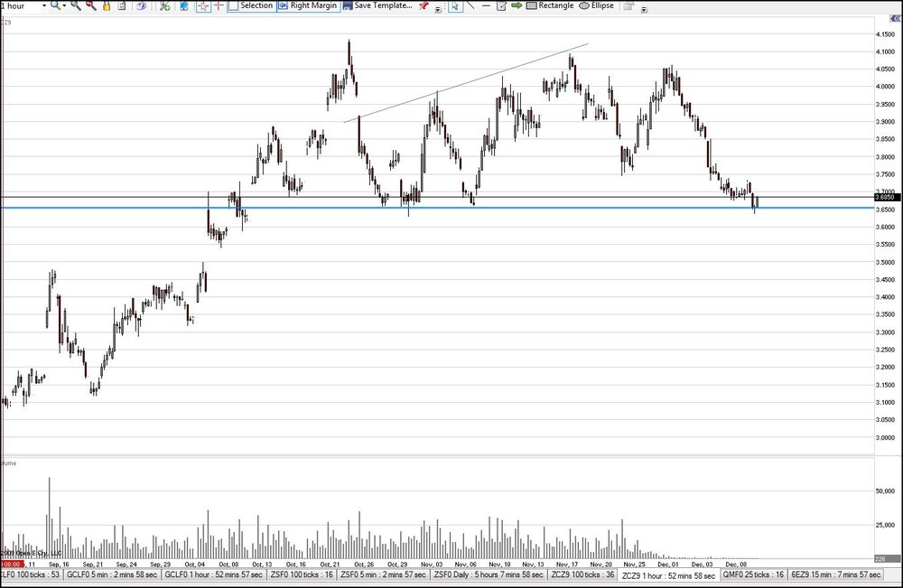The width and height of the screenshot is (903, 588).
Task: Expand the drawing toolbar overflow arrow
Action: (643, 9)
